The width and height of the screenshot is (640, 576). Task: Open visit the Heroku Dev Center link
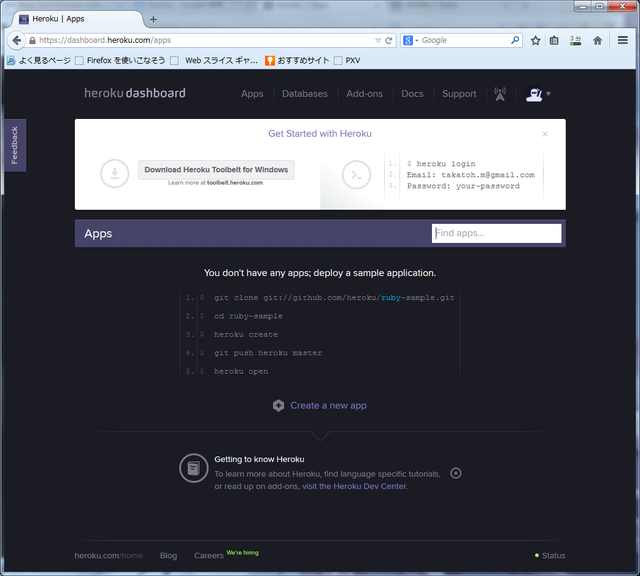click(354, 486)
